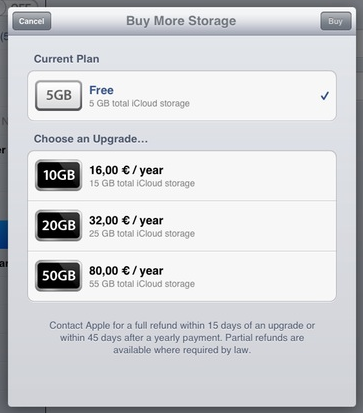
Task: Select the Free current plan row
Action: pos(182,96)
